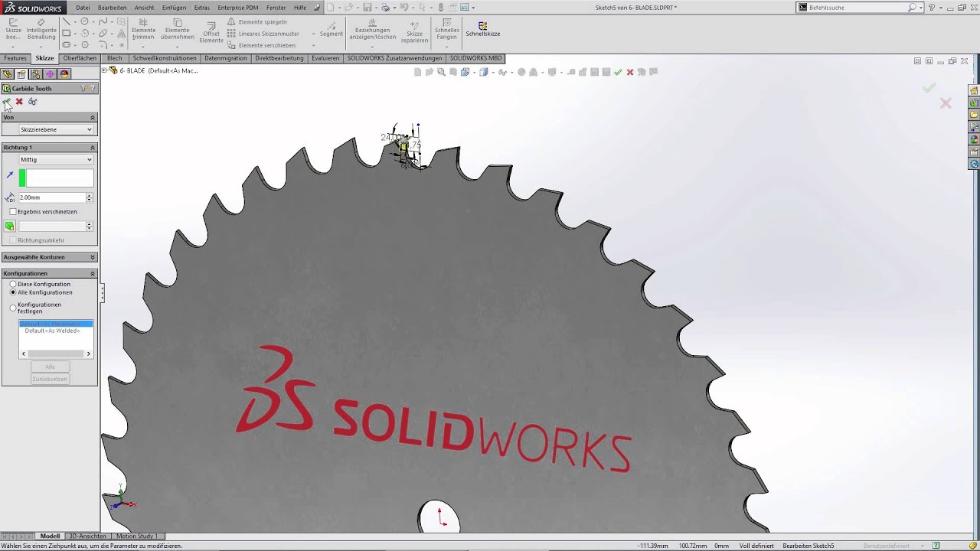Enable Ergebnis verschmelzen checkbox
Image resolution: width=980 pixels, height=551 pixels.
[x=12, y=211]
